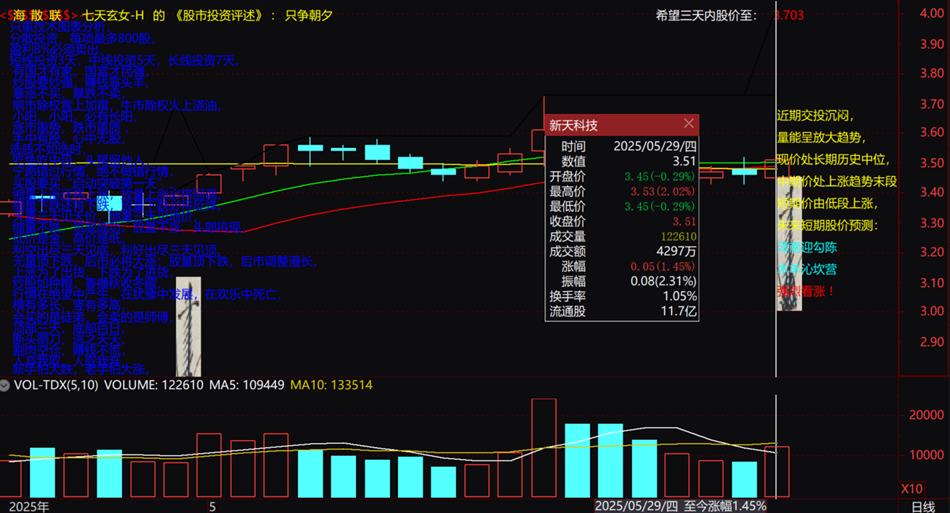Viewport: 950px width, 513px height.
Task: Click the 只争朝夕 header text
Action: coord(309,15)
